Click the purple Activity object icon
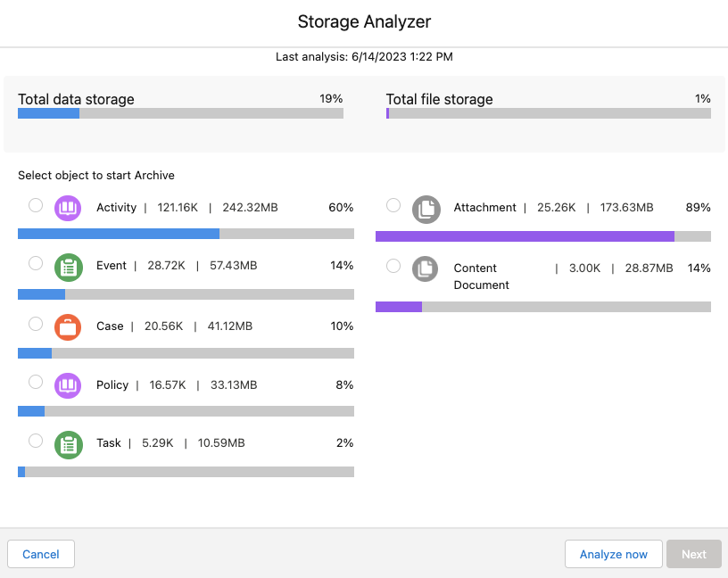Image resolution: width=728 pixels, height=578 pixels. 69,209
